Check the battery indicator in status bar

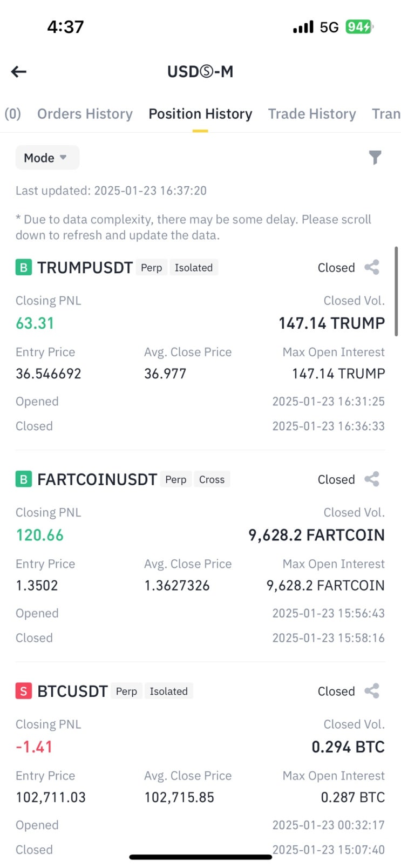359,26
